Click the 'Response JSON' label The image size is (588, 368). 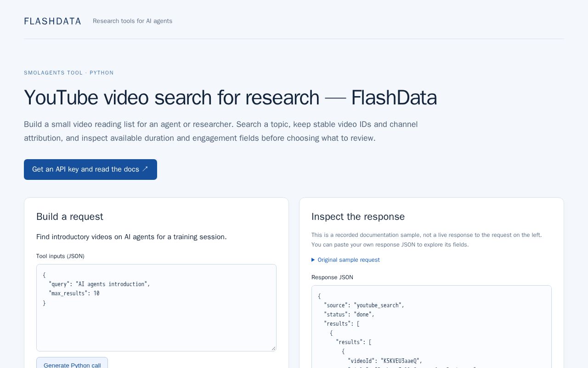332,277
